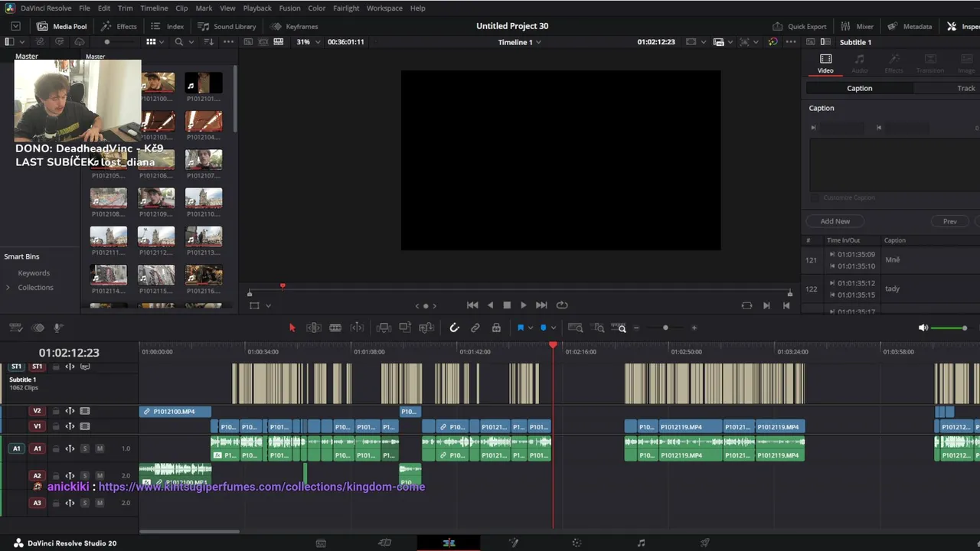Viewport: 980px width, 551px height.
Task: Select the Blade Edit Mode tool
Action: 335,328
